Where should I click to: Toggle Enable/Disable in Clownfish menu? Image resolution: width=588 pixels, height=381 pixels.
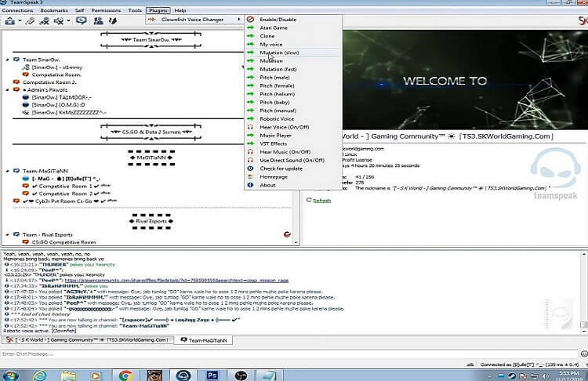(x=292, y=20)
